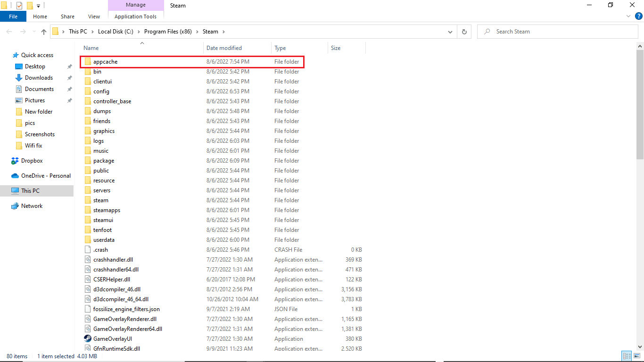The height and width of the screenshot is (362, 644).
Task: Switch to the Share ribbon tab
Action: coord(67,16)
